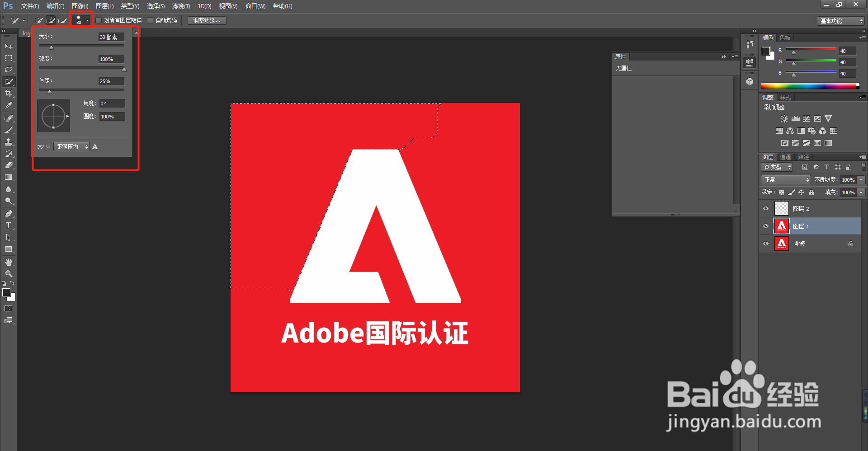868x451 pixels.
Task: Hide 背景 layer with eye icon
Action: tap(766, 244)
